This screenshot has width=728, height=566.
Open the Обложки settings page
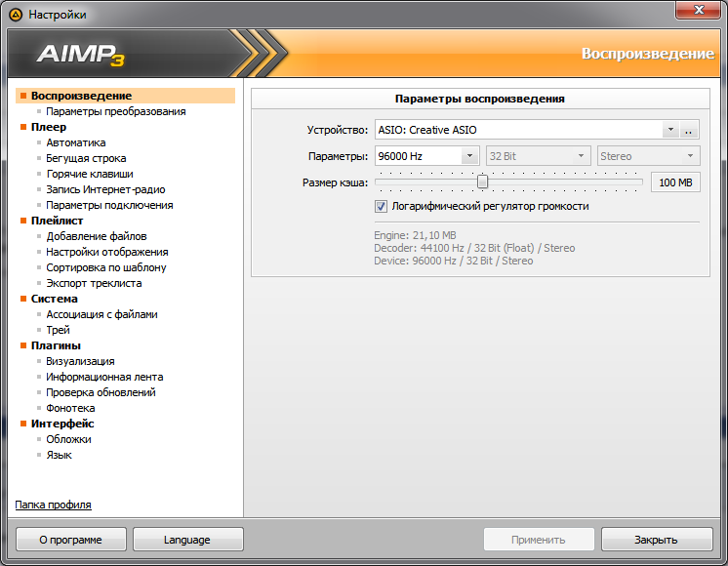[x=68, y=439]
